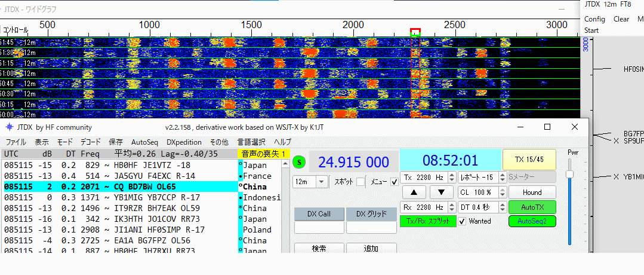The width and height of the screenshot is (644, 275).
Task: Toggle the Tx/Rx スプリット button
Action: [428, 221]
